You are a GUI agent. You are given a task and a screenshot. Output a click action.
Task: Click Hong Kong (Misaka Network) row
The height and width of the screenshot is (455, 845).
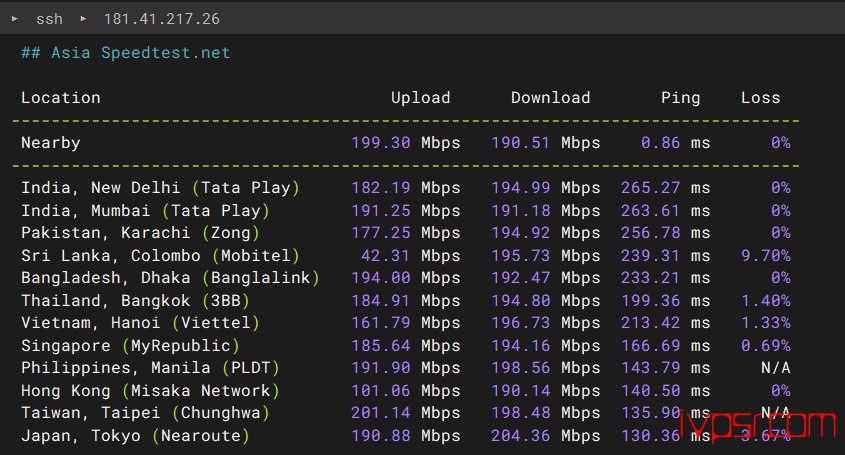pos(406,390)
